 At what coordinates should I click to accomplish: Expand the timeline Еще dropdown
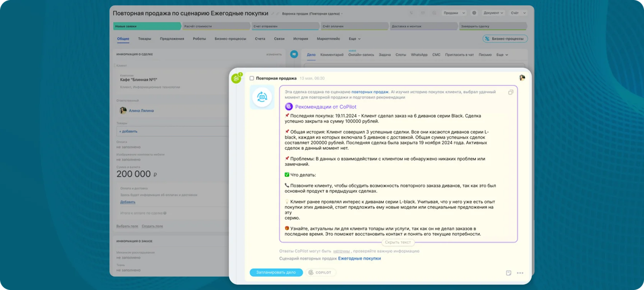tap(502, 55)
